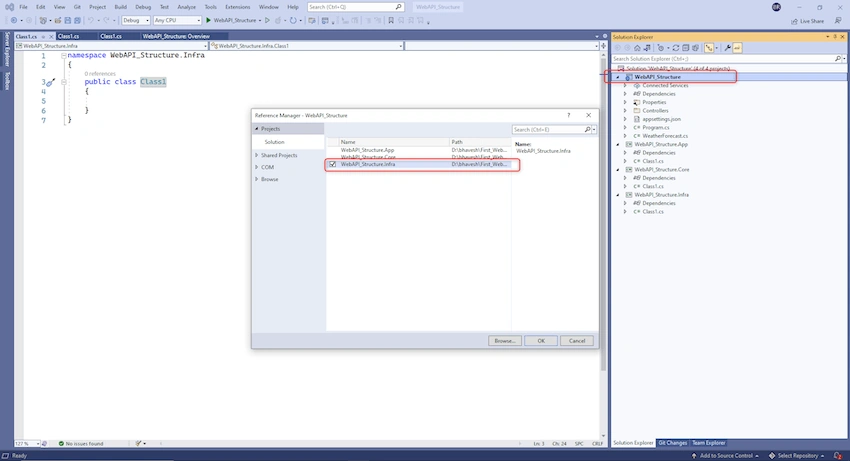Click the split editor icon at code editor top-right
The height and width of the screenshot is (461, 850).
click(x=603, y=46)
